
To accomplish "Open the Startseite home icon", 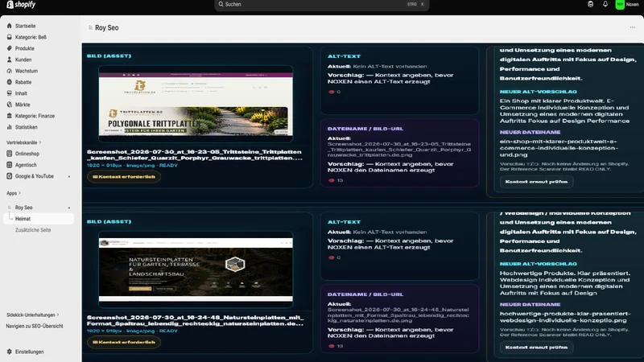I will (x=10, y=26).
